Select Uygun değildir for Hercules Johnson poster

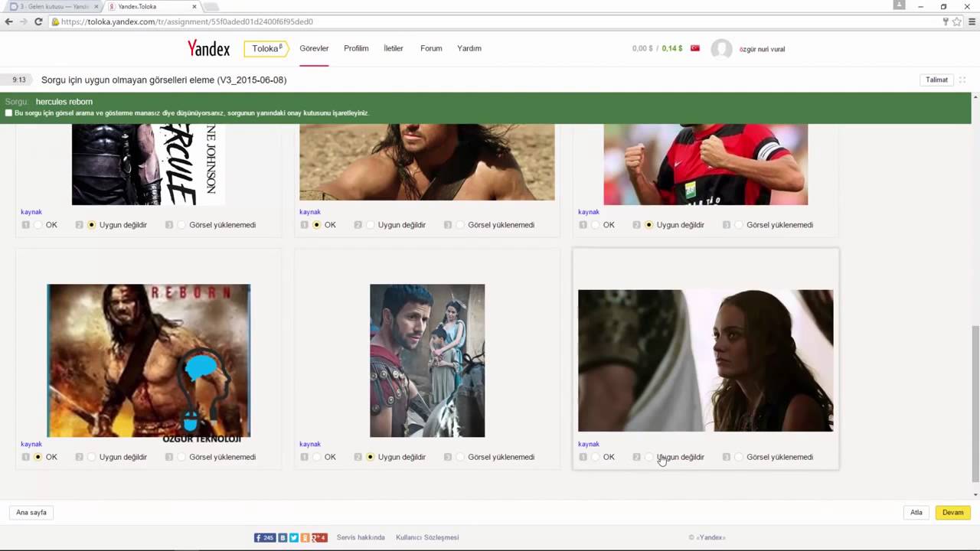click(91, 225)
